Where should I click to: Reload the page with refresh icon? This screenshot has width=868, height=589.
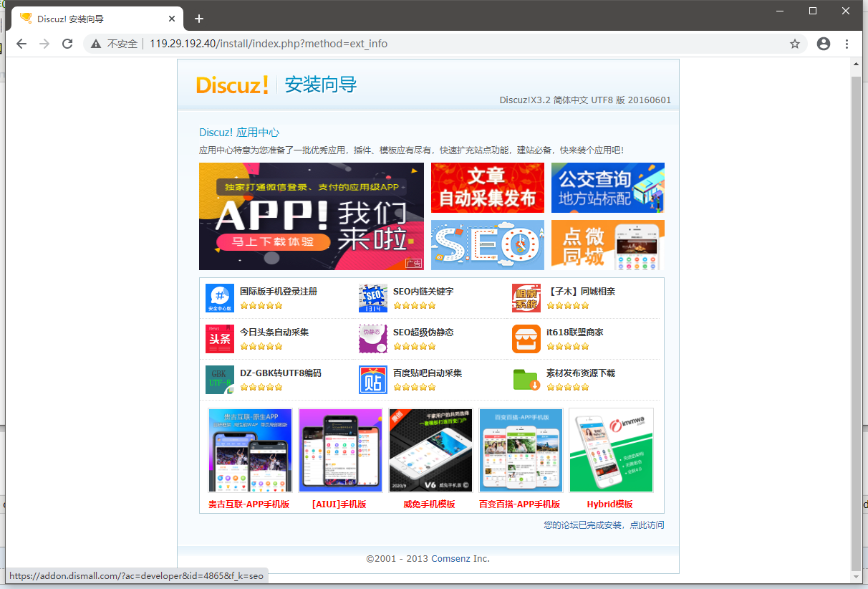pos(67,44)
